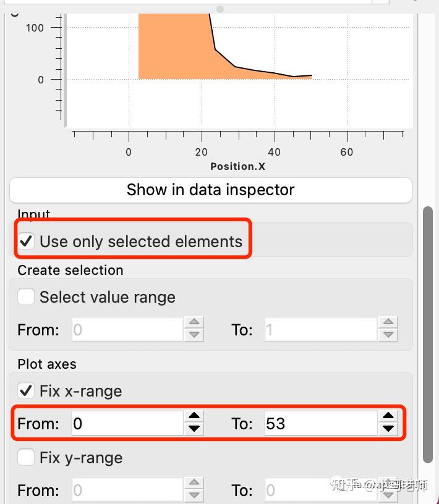Image resolution: width=439 pixels, height=504 pixels.
Task: Decrement x-range From value down arrow
Action: 194,429
